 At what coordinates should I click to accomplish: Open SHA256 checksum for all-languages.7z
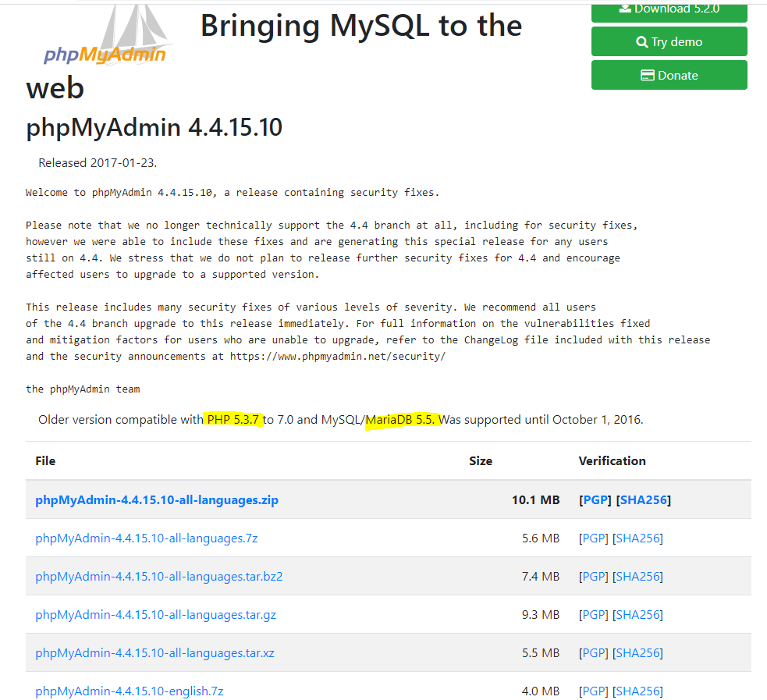(637, 538)
